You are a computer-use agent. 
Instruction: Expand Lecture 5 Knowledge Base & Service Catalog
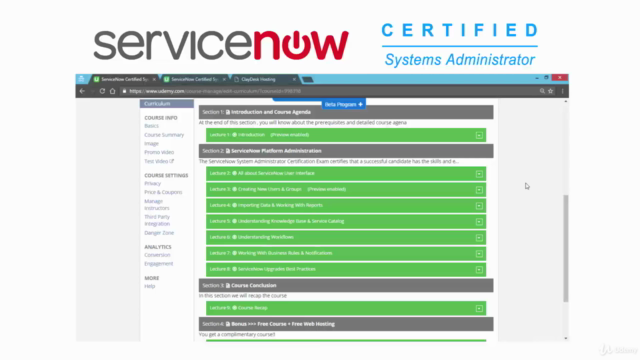(479, 222)
